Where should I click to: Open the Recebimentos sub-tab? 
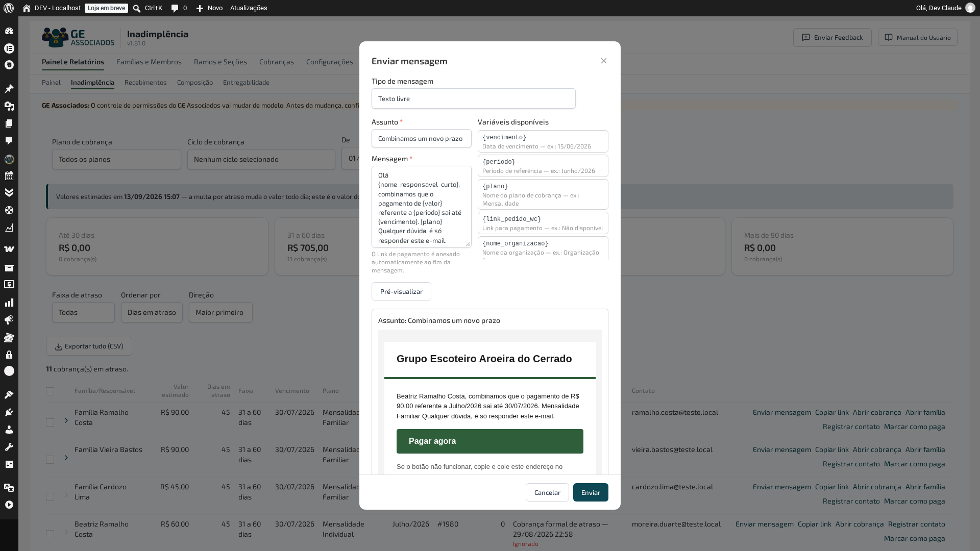(x=145, y=82)
